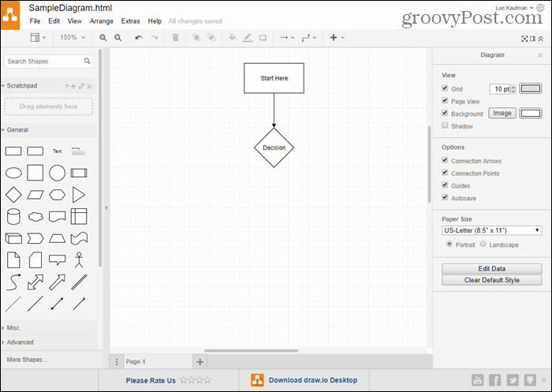Viewport: 552px width, 392px height.
Task: Collapse the toolbar with the double chevron
Action: point(541,39)
